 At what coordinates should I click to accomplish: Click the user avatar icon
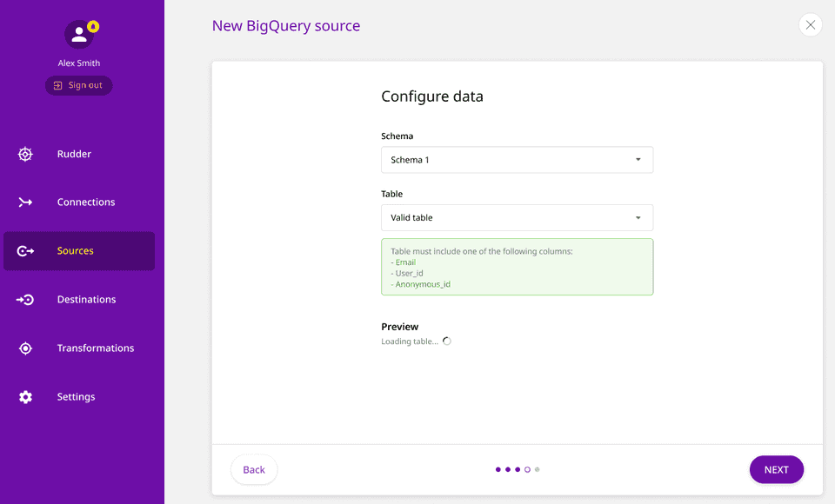coord(78,35)
